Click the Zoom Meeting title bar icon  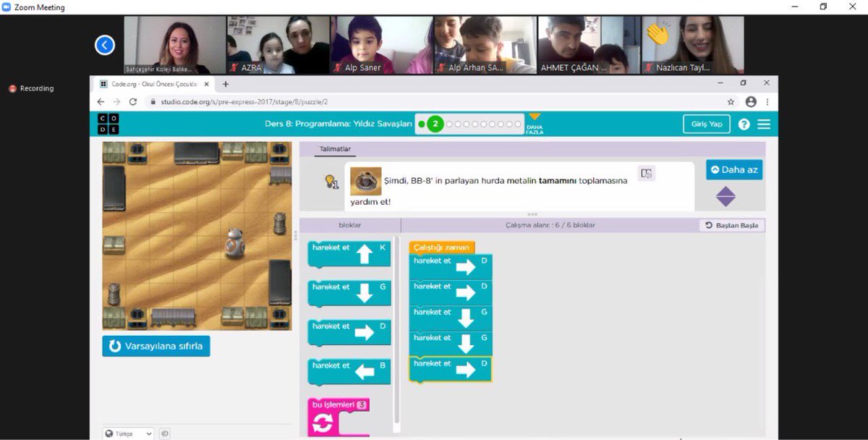tap(7, 7)
